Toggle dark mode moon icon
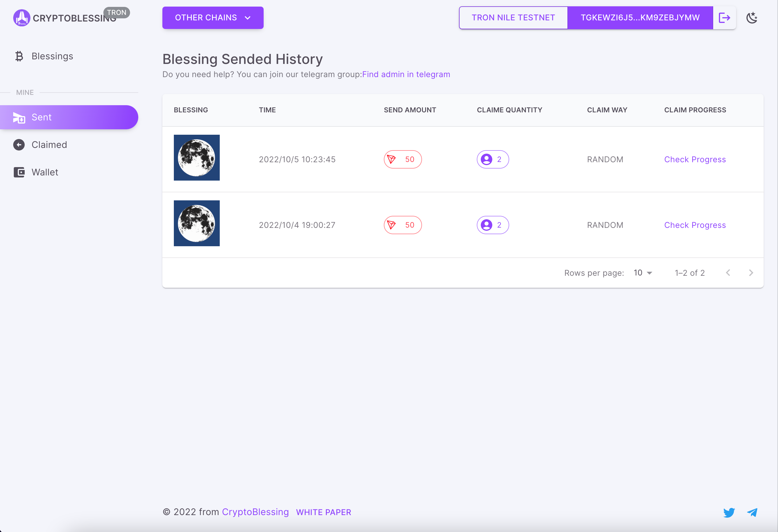Viewport: 778px width, 532px height. point(752,18)
